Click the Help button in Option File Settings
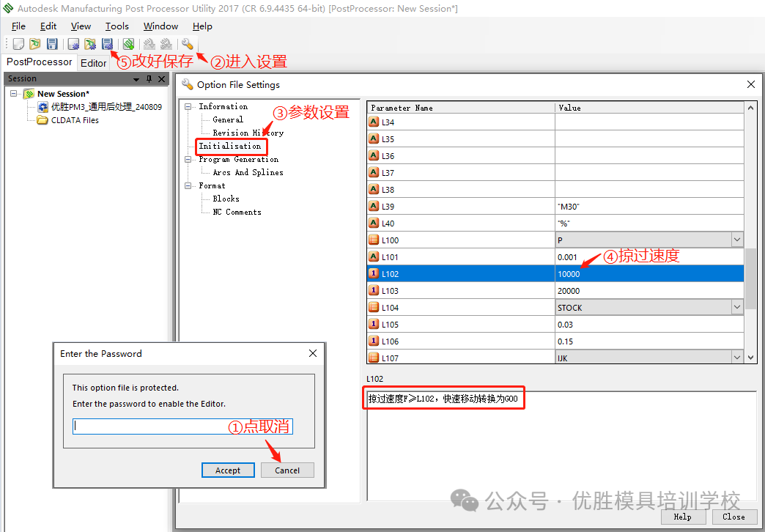The height and width of the screenshot is (532, 765). point(682,517)
